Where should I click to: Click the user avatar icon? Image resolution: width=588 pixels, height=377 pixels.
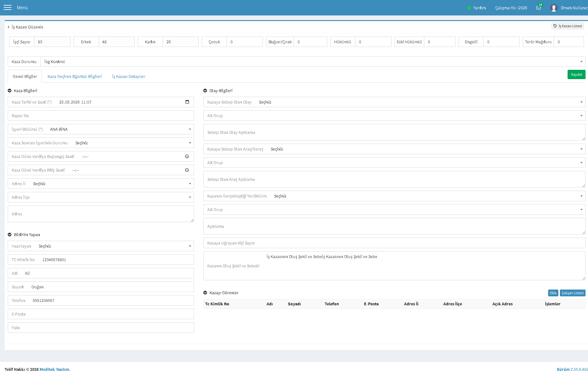pos(554,8)
